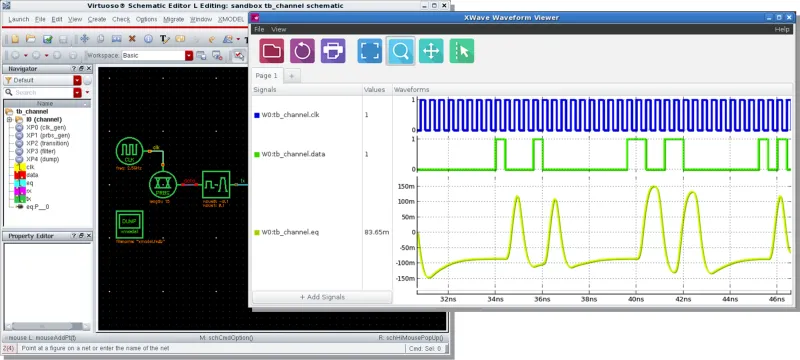
Task: Click the red X Delete icon in Virtuoso
Action: pos(132,39)
